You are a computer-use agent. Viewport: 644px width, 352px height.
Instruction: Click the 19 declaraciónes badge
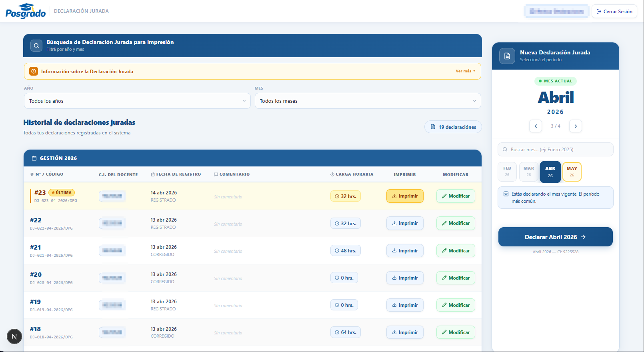(x=453, y=127)
